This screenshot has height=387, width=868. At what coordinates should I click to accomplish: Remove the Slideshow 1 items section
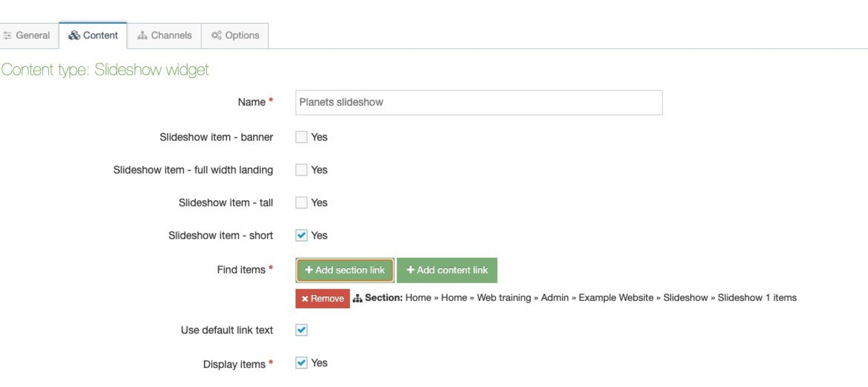[322, 299]
